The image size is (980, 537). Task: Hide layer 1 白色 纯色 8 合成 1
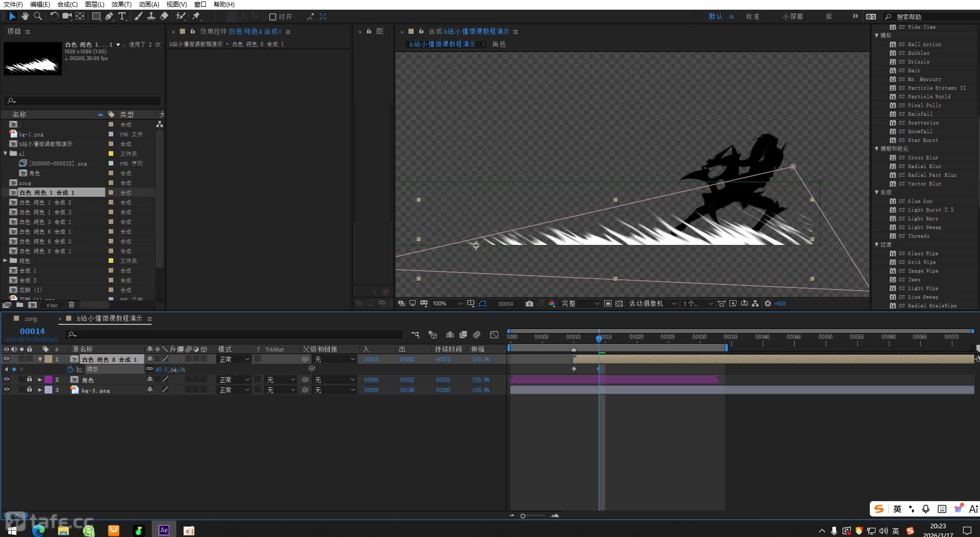(7, 359)
